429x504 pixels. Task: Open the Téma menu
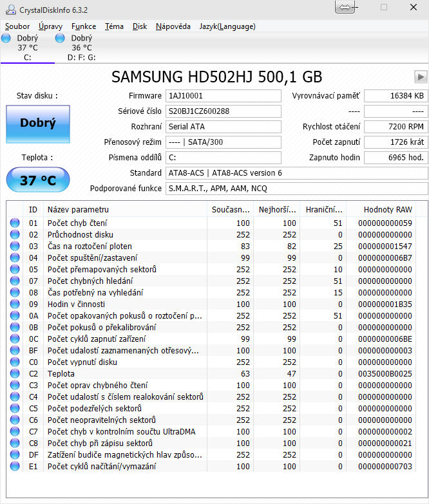click(114, 26)
